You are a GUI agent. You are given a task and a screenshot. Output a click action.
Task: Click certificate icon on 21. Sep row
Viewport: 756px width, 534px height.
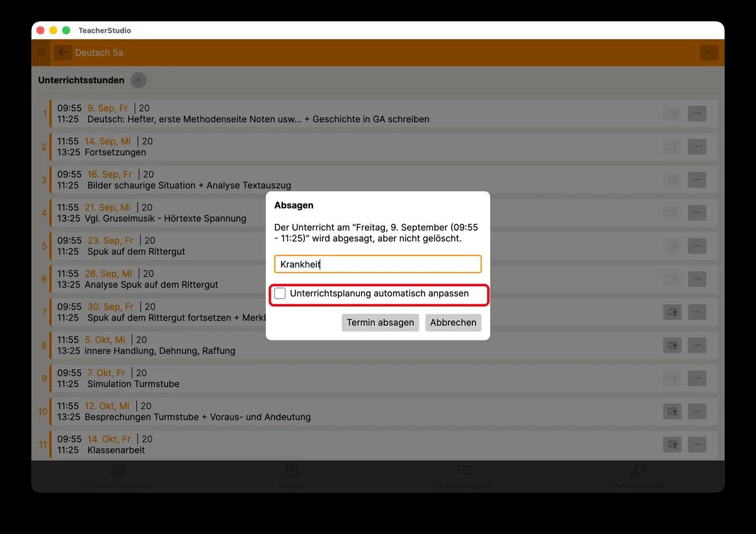click(672, 213)
